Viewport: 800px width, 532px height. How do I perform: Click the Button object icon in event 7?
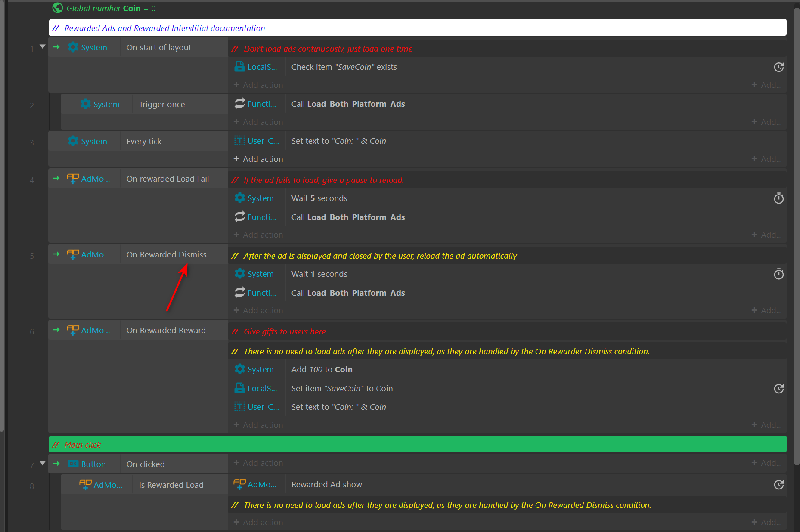pos(73,464)
